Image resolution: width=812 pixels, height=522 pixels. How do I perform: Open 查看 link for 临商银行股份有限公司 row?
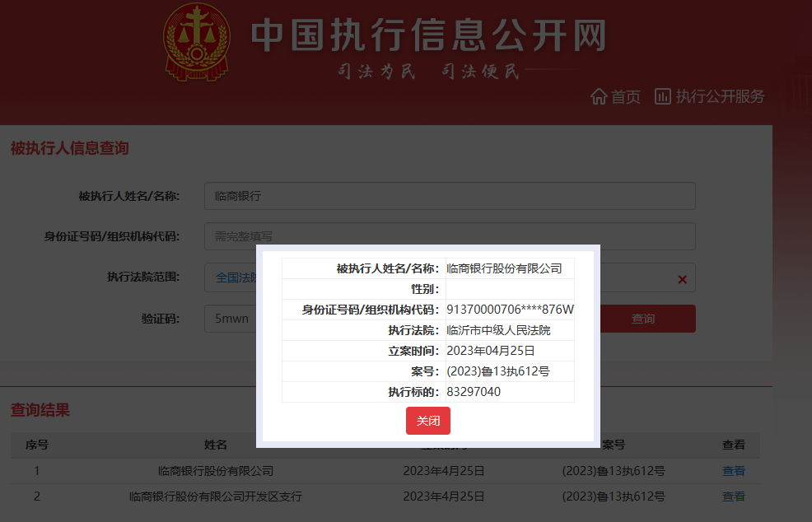(x=733, y=471)
